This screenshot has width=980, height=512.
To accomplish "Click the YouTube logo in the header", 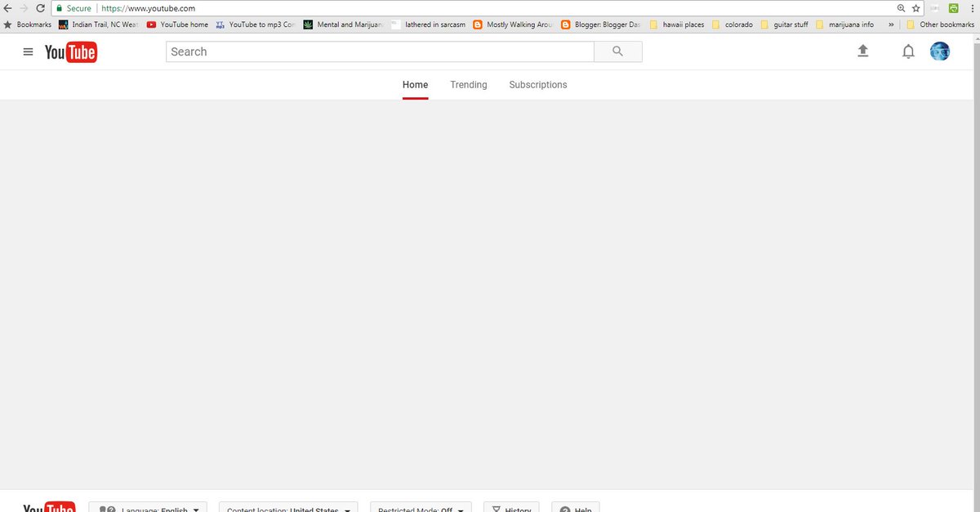I will point(71,52).
